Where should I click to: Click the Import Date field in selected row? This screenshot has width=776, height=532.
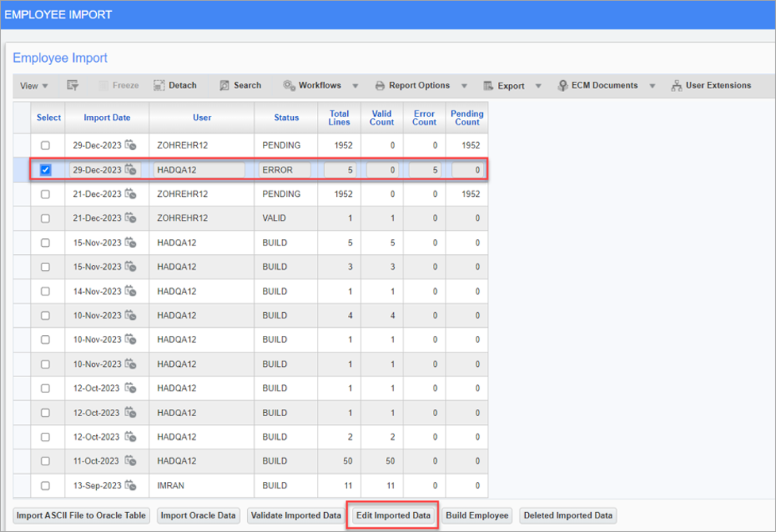(105, 170)
